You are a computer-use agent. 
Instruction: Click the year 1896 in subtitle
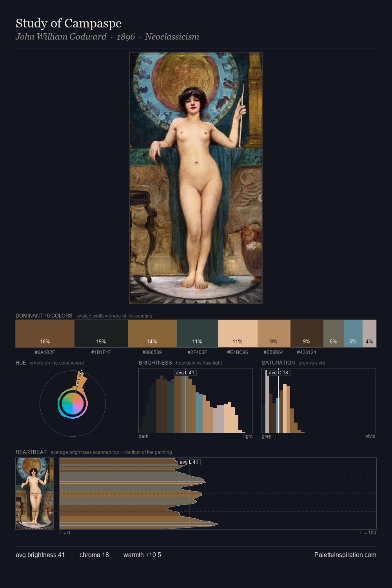126,37
